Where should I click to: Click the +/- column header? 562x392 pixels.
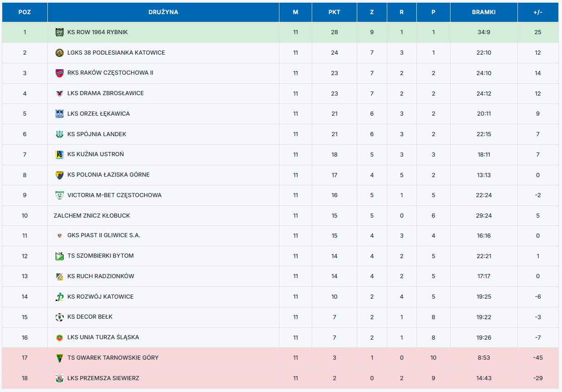coord(538,12)
